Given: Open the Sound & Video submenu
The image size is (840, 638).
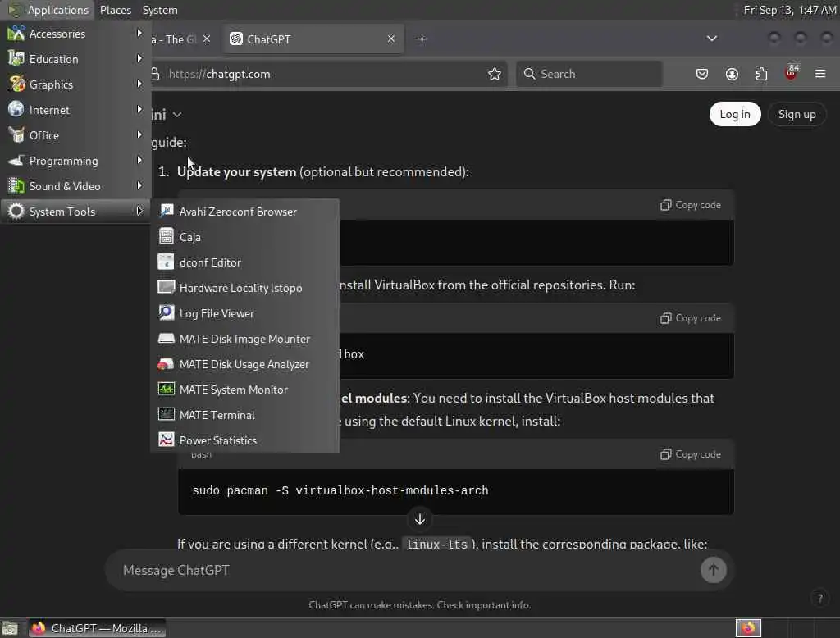Looking at the screenshot, I should coord(75,186).
